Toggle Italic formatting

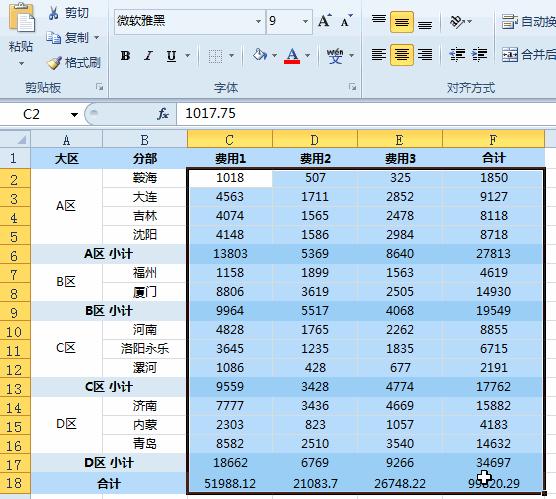148,56
